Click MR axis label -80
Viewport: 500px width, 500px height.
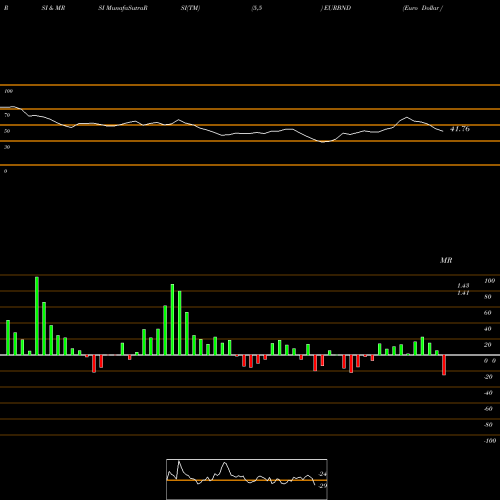pos(488,425)
